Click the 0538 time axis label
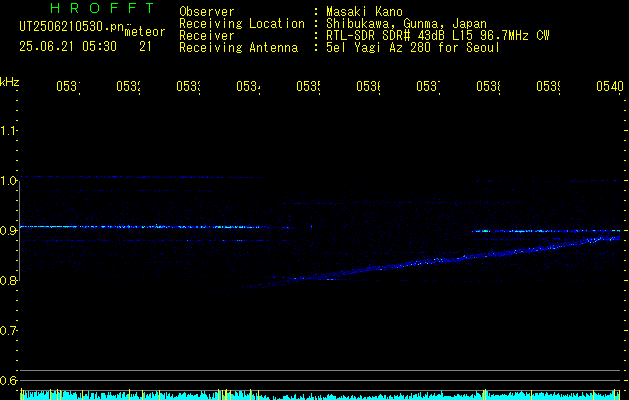The image size is (629, 400). point(488,86)
